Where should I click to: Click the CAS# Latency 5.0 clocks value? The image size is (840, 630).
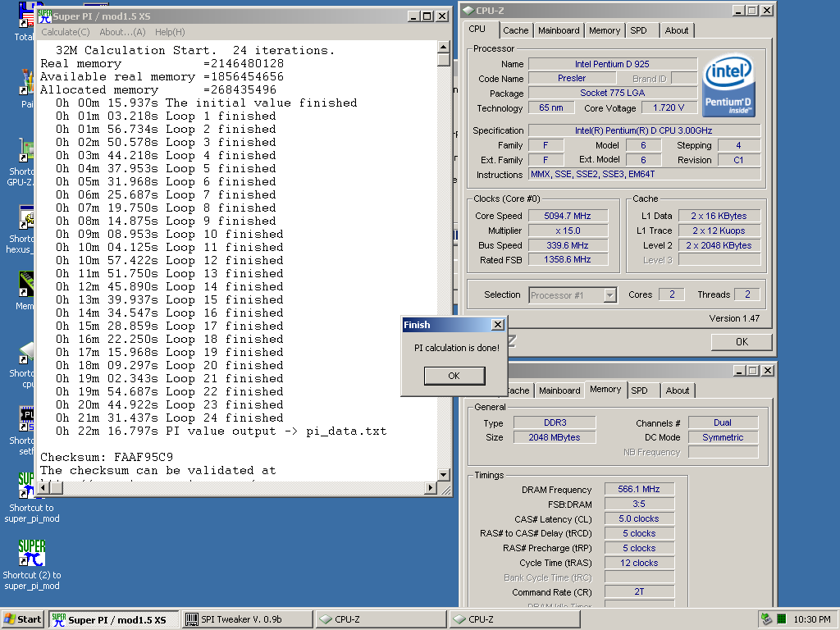point(638,518)
